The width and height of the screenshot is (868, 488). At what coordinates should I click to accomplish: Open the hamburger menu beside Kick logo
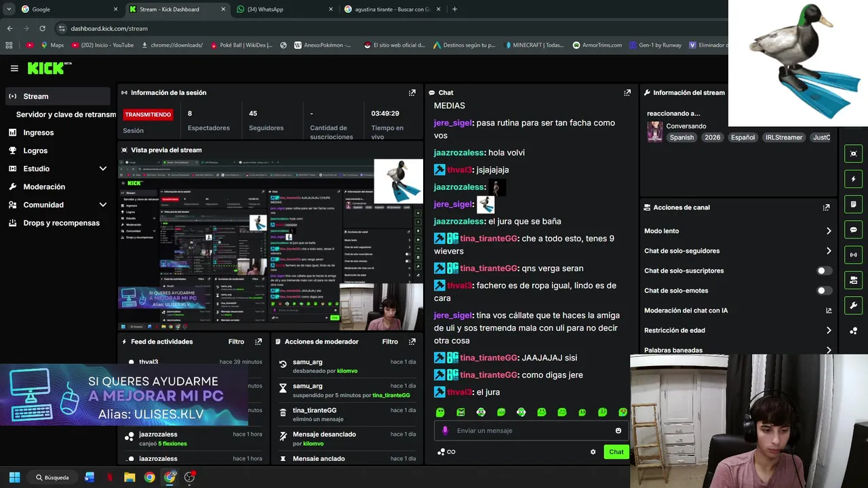point(14,68)
